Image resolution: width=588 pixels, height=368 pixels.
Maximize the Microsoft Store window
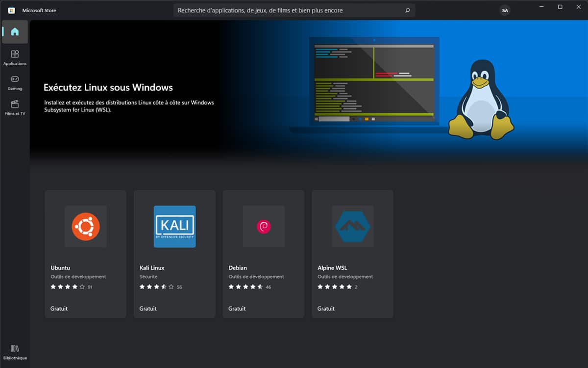coord(560,7)
